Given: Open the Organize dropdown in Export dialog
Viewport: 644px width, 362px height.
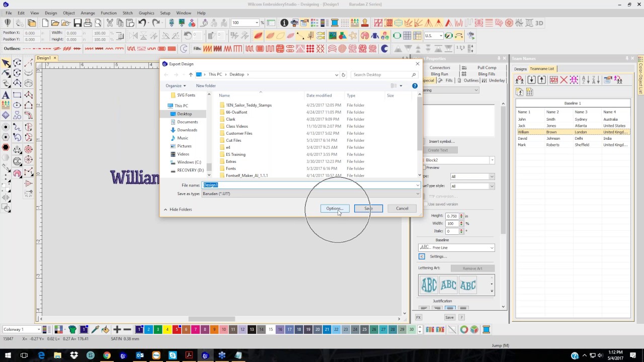Looking at the screenshot, I should click(x=176, y=85).
